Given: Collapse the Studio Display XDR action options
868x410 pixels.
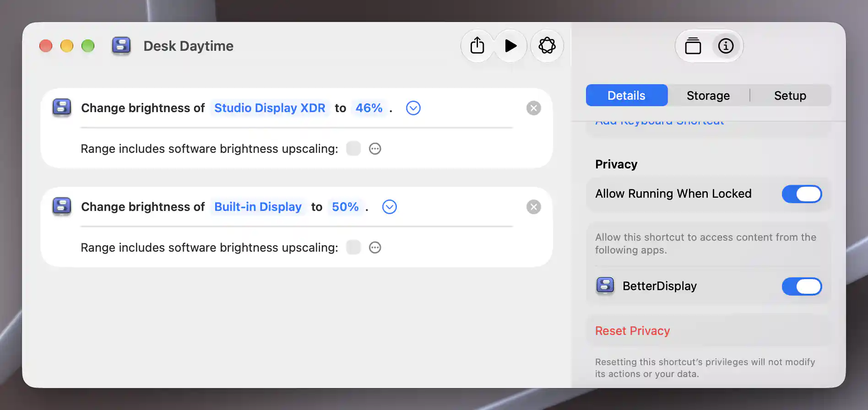Looking at the screenshot, I should click(x=413, y=108).
